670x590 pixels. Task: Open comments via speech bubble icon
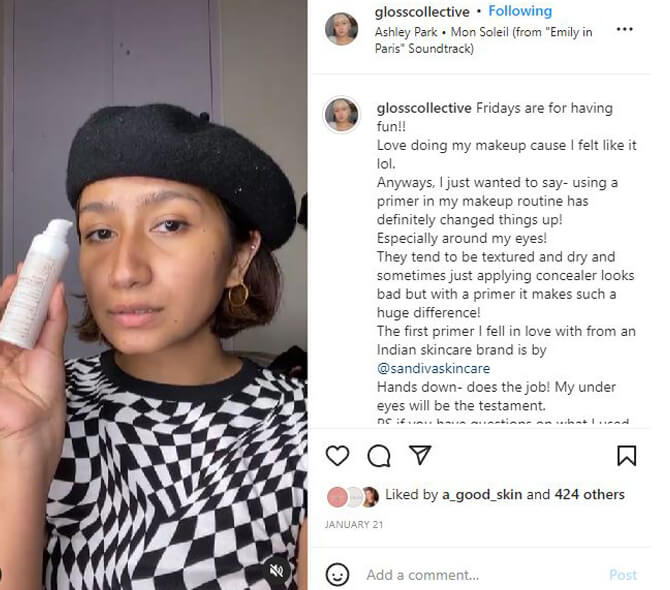point(379,455)
